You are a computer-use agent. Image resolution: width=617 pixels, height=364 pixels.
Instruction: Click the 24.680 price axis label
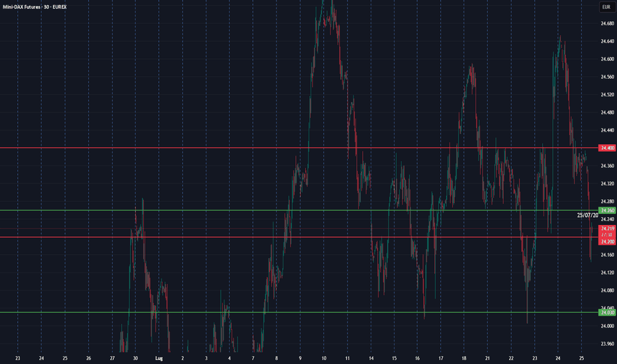(607, 24)
